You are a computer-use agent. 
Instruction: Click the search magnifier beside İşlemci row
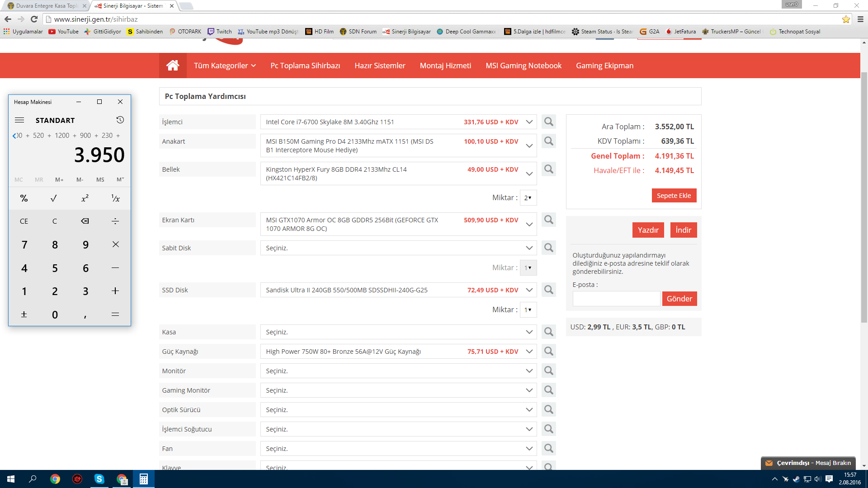click(548, 122)
